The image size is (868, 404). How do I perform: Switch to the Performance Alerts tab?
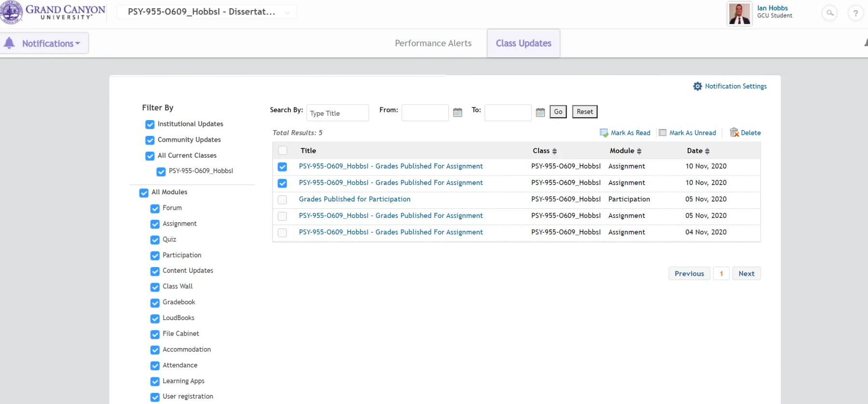point(433,43)
